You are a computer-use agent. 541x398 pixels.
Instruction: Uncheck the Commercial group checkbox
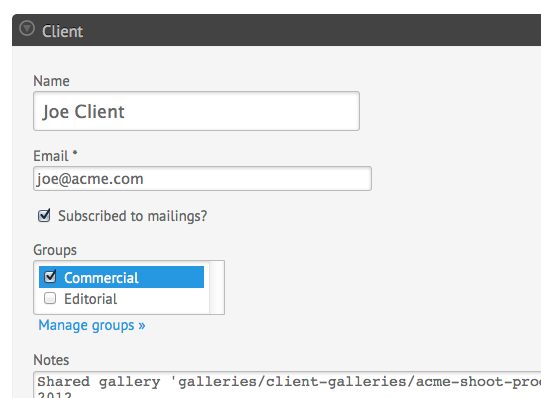tap(50, 276)
